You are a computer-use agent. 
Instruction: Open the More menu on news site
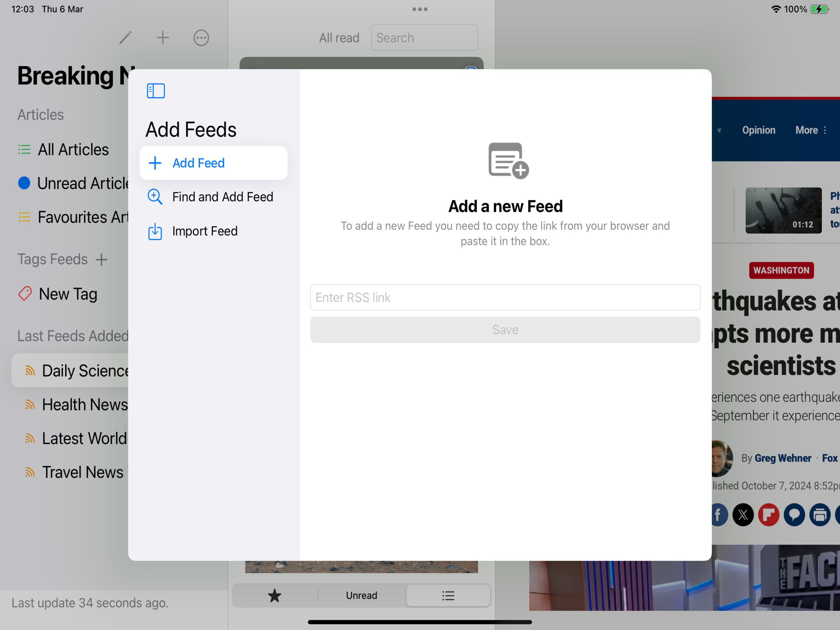coord(811,130)
